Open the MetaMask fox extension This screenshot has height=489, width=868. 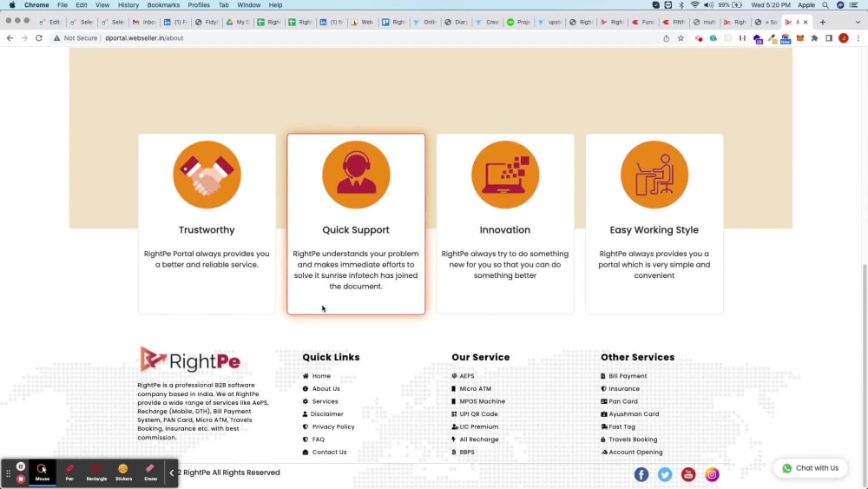[x=800, y=38]
